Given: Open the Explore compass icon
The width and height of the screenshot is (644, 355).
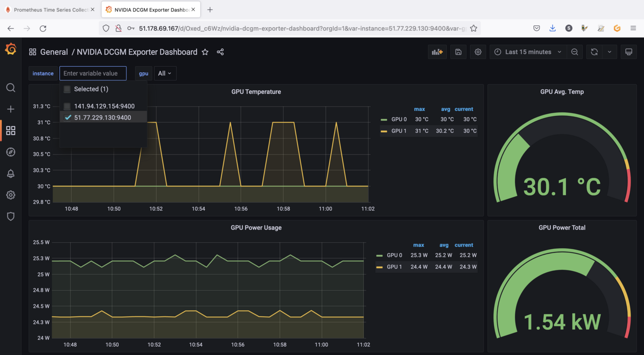Looking at the screenshot, I should 11,152.
